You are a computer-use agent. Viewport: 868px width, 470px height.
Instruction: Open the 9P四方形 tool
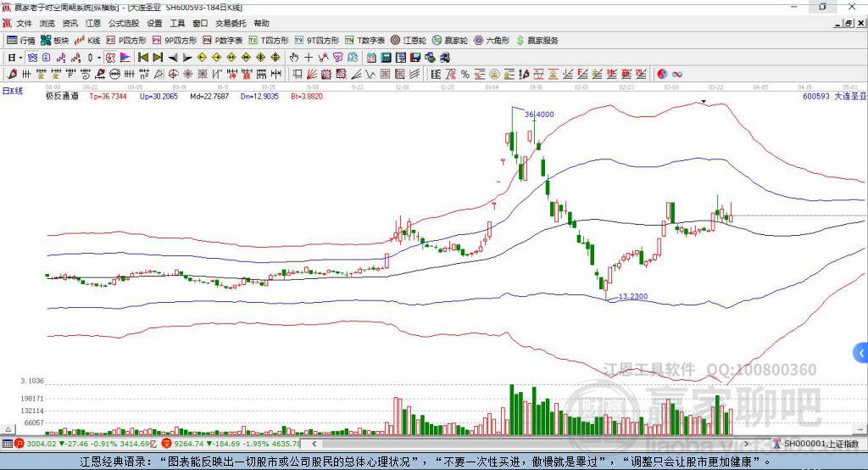pos(175,41)
